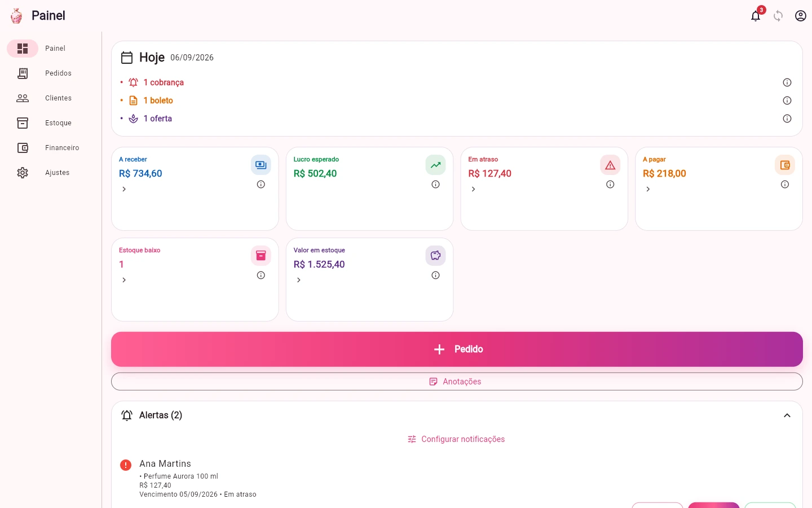Open Ajustes settings in the sidebar

point(51,173)
